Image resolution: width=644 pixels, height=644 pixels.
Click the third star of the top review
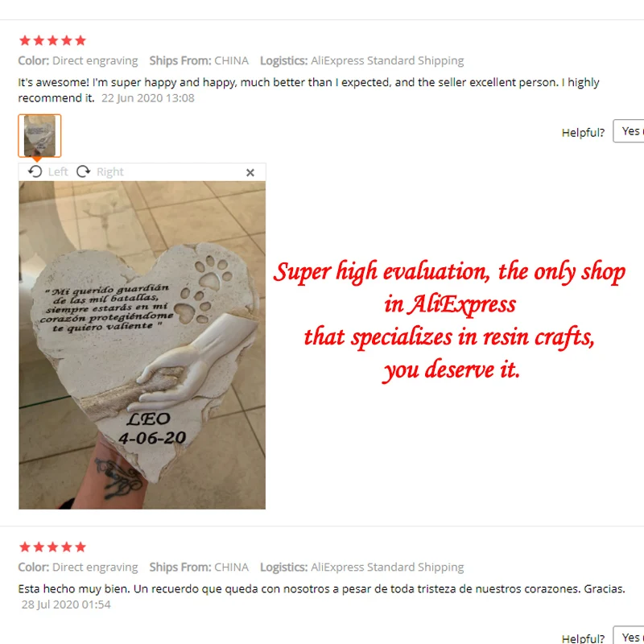(52, 40)
